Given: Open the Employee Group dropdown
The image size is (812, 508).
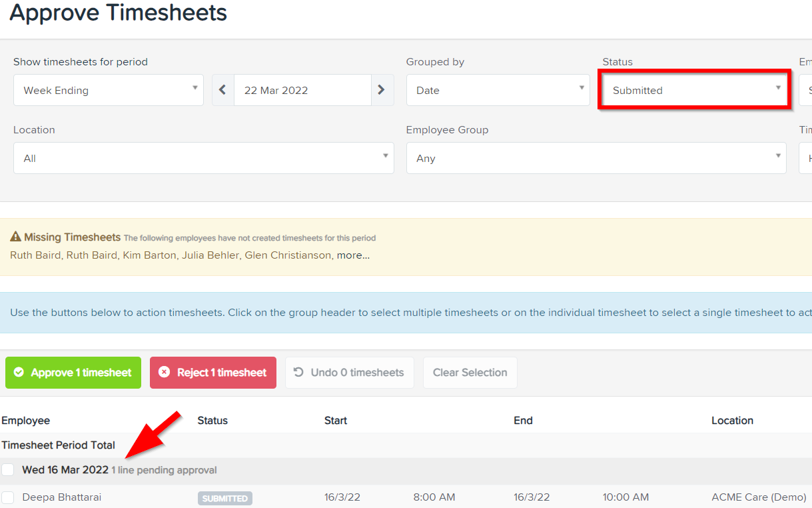Looking at the screenshot, I should (x=596, y=157).
